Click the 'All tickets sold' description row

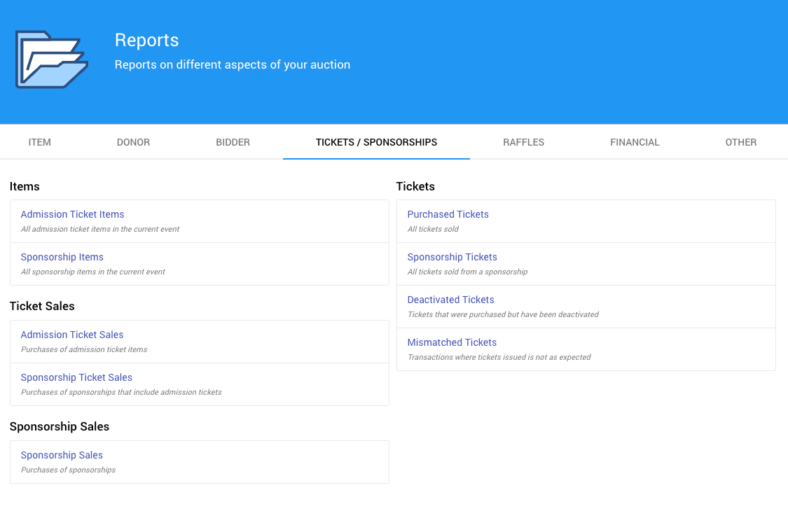(433, 229)
